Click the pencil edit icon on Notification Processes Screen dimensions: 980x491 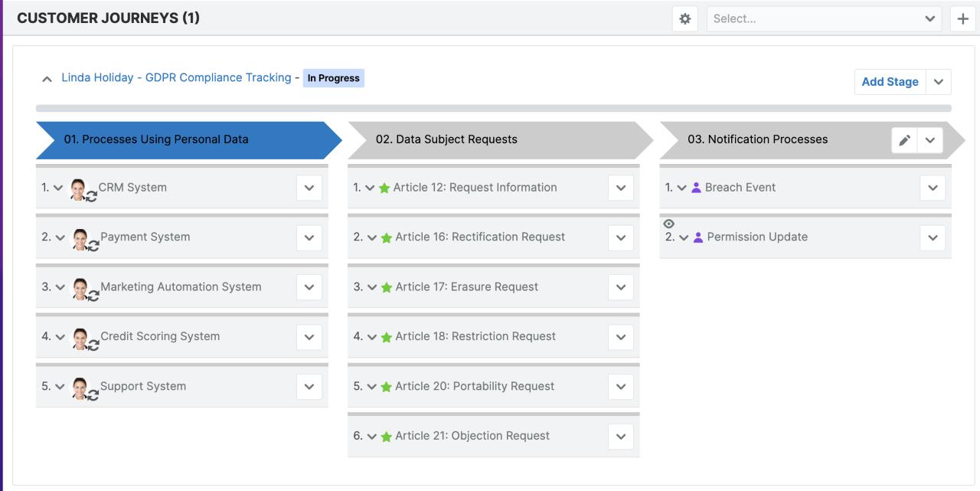click(904, 140)
